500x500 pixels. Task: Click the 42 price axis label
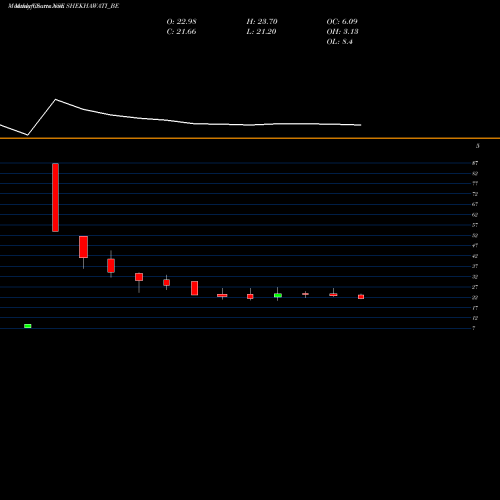475,256
